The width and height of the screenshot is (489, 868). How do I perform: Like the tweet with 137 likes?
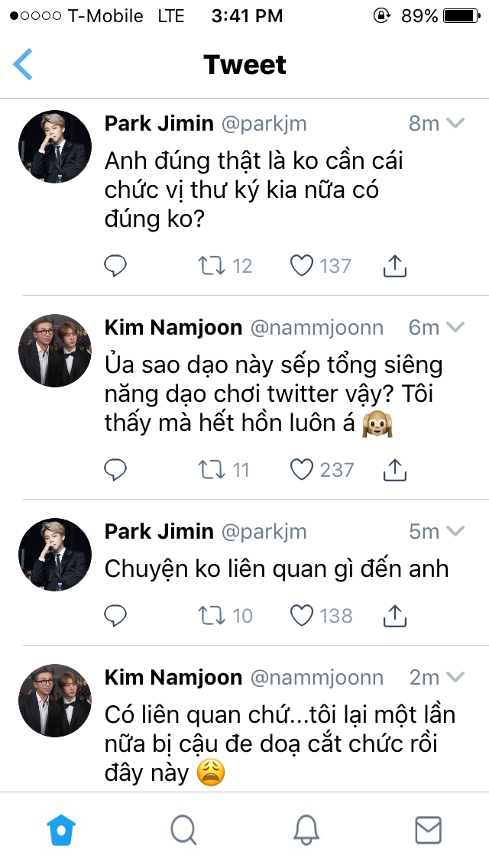coord(303,266)
